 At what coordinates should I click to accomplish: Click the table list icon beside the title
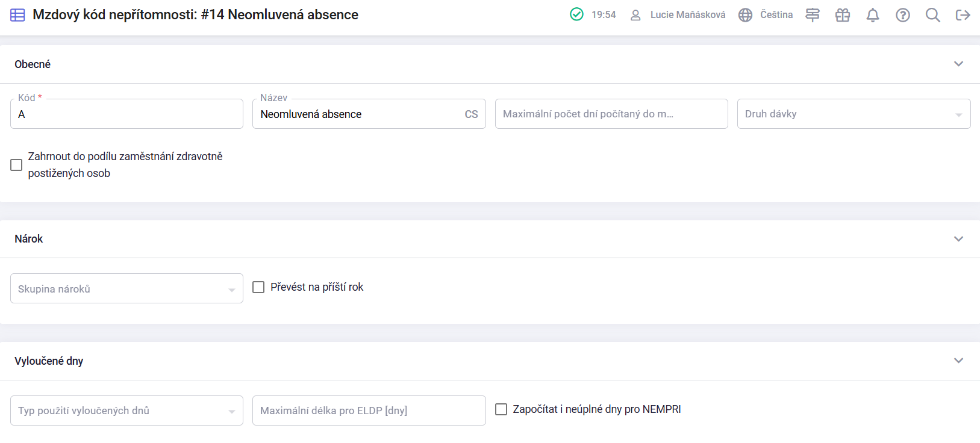click(17, 15)
